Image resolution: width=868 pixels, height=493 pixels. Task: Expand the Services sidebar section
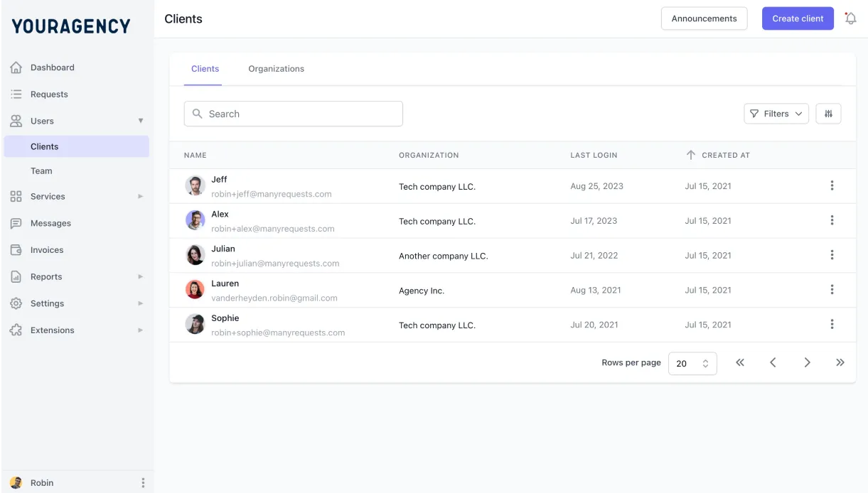(x=139, y=196)
